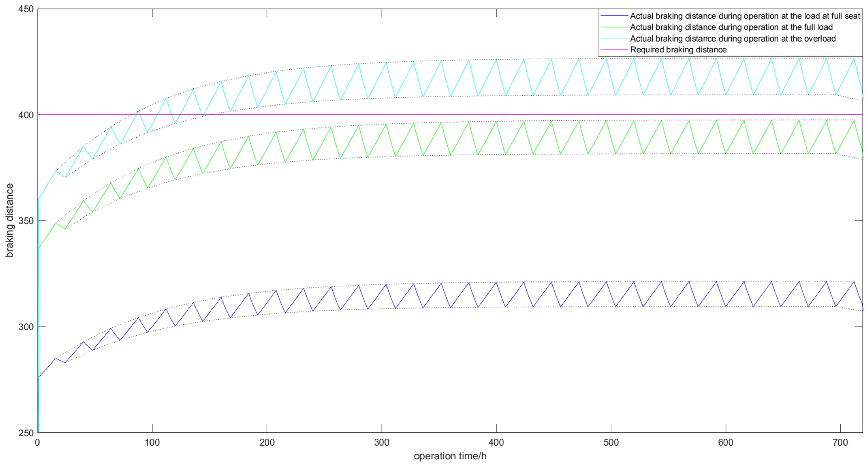Click the 'operation time/h' x-axis label
Screen dimensions: 868x468
pos(450,456)
